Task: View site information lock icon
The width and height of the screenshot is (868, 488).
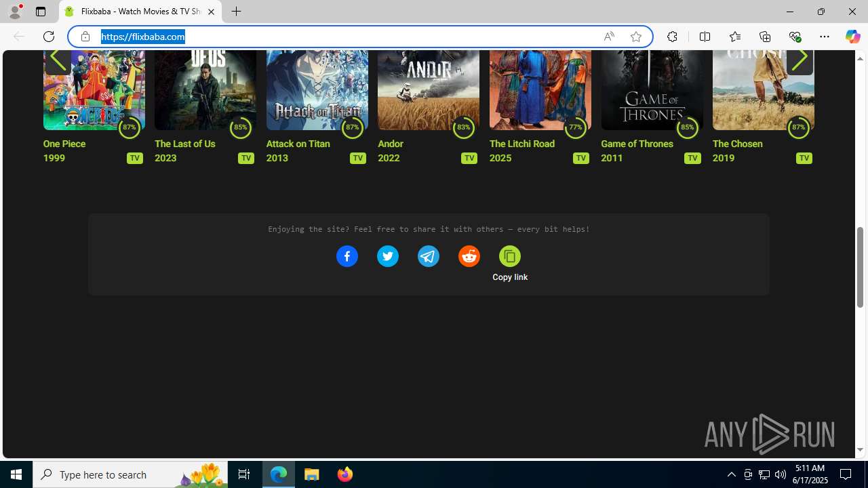Action: click(x=85, y=37)
